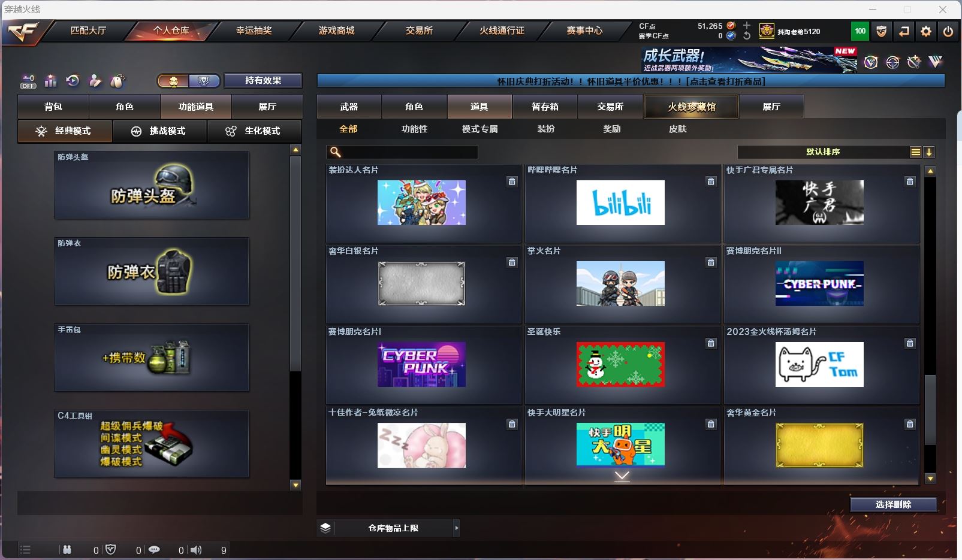Open the 默认排序 sort dropdown
This screenshot has height=560, width=962.
coord(823,152)
